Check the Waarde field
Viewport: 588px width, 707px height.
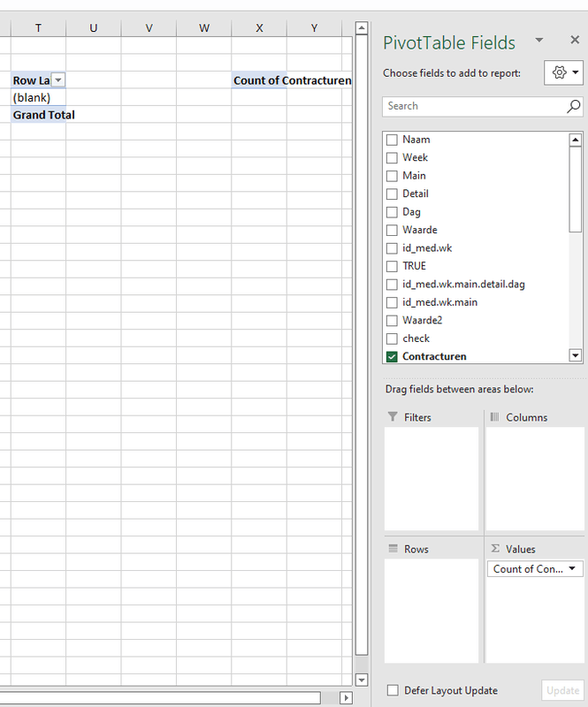392,230
